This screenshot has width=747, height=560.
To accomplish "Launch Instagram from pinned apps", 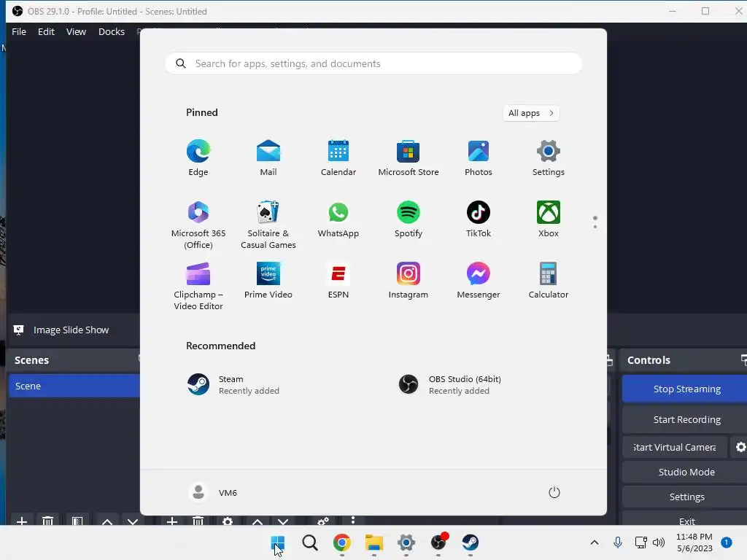I will tap(409, 281).
